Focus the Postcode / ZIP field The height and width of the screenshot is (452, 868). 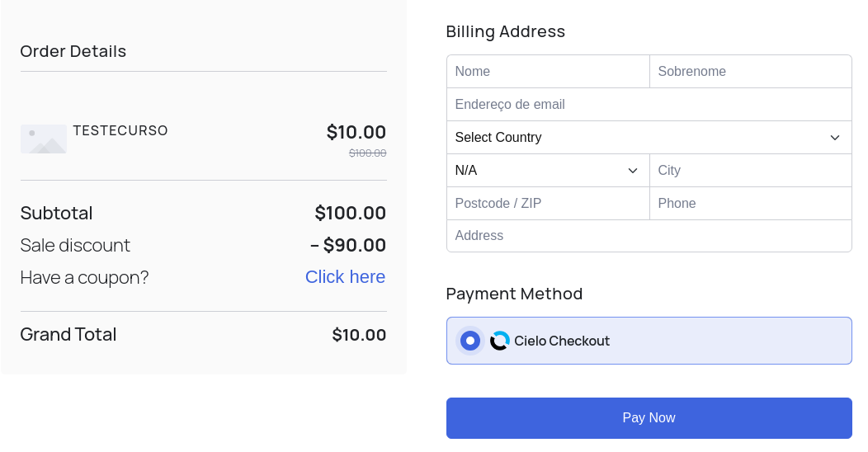[548, 204]
